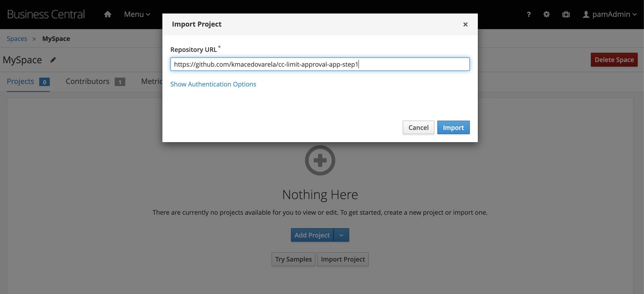Click the large plus circle icon
The height and width of the screenshot is (294, 644).
(320, 160)
